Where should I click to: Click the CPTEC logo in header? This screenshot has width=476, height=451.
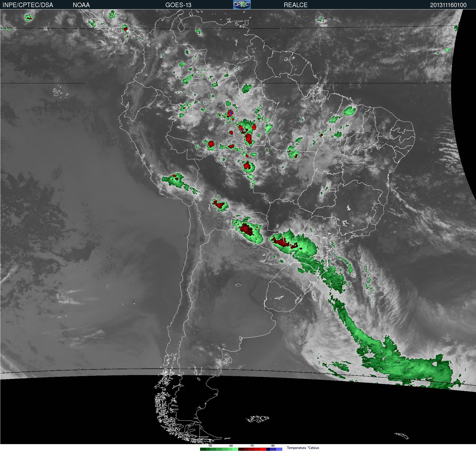242,5
